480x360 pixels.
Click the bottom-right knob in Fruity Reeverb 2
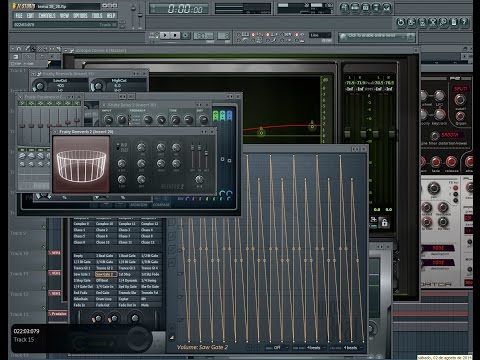(x=199, y=180)
